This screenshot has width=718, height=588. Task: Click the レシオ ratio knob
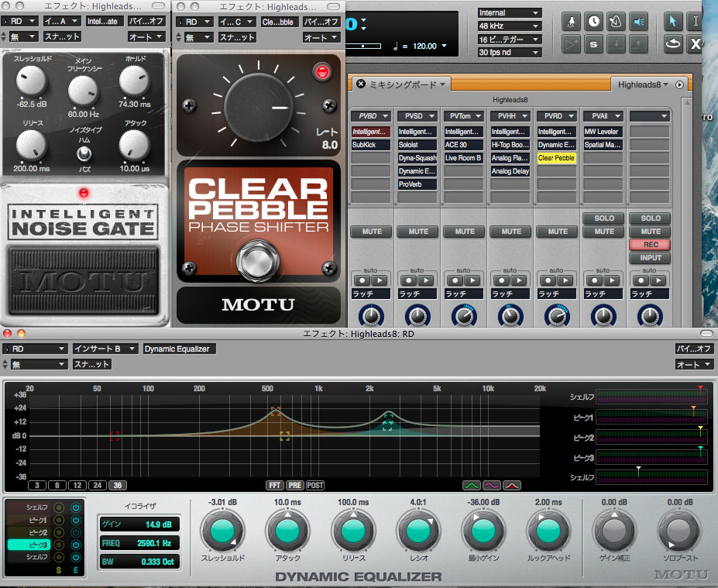click(418, 531)
